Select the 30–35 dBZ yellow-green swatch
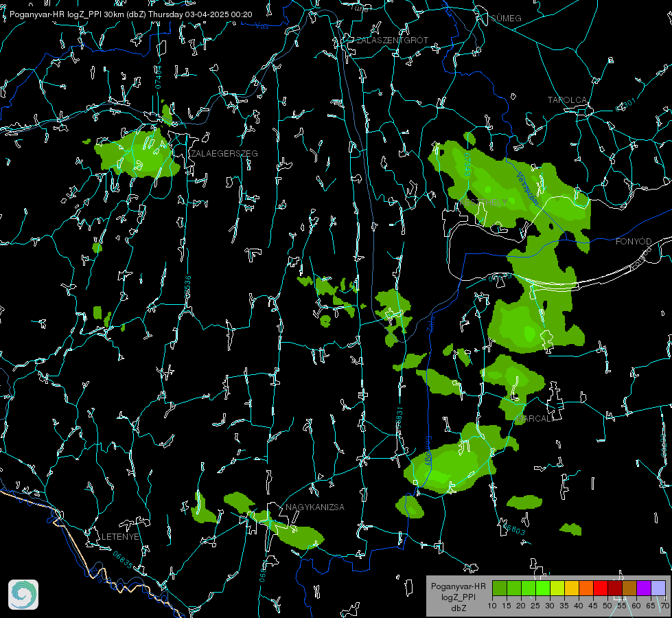672x618 pixels. click(x=557, y=588)
